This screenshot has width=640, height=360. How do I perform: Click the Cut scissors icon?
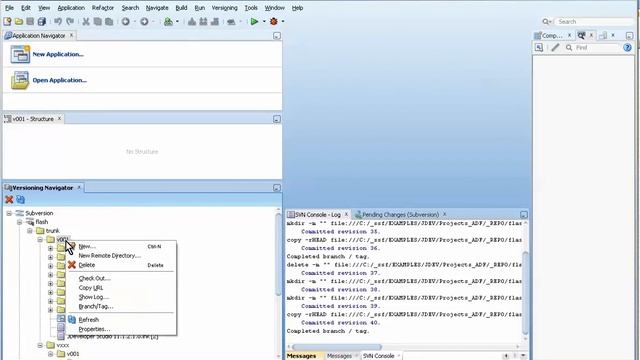[86, 22]
